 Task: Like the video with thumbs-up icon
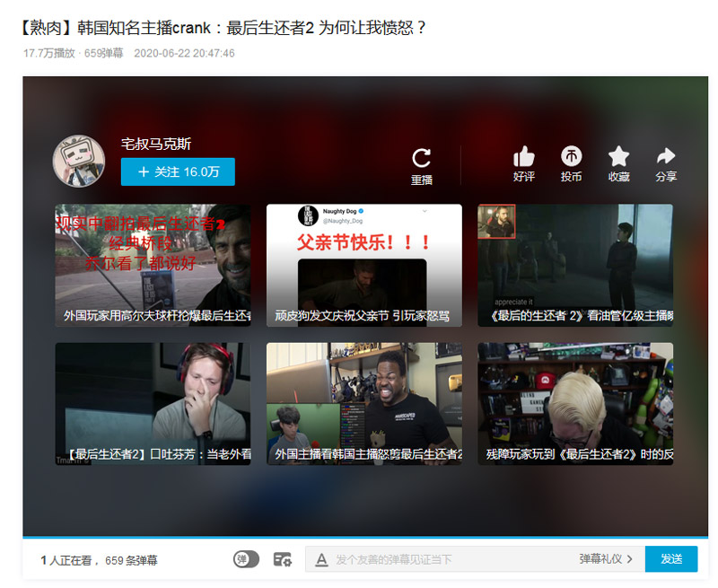tap(524, 157)
